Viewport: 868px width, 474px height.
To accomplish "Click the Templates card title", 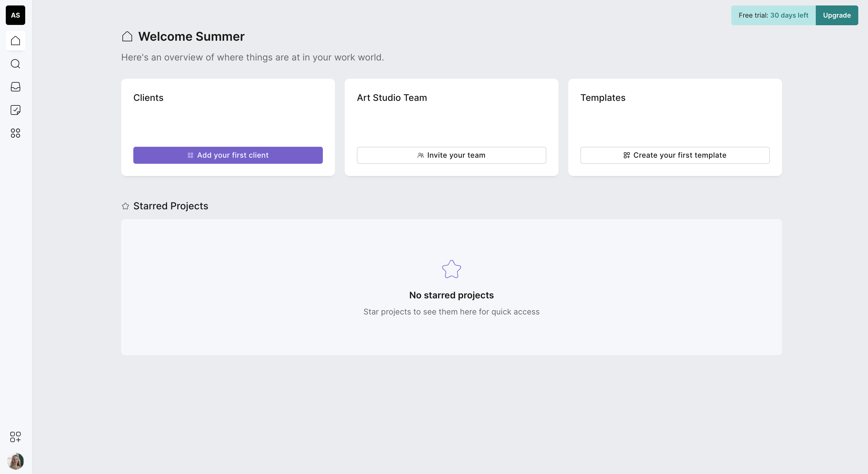I will 603,98.
